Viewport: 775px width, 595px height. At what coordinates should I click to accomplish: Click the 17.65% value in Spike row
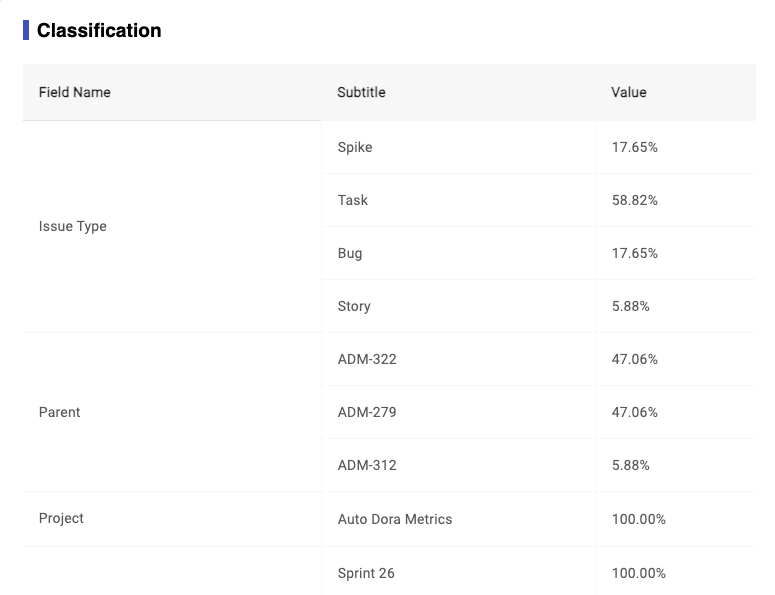[635, 147]
